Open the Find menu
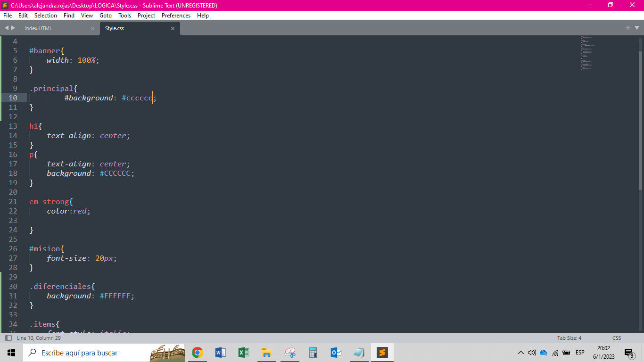This screenshot has width=644, height=362. pyautogui.click(x=69, y=16)
